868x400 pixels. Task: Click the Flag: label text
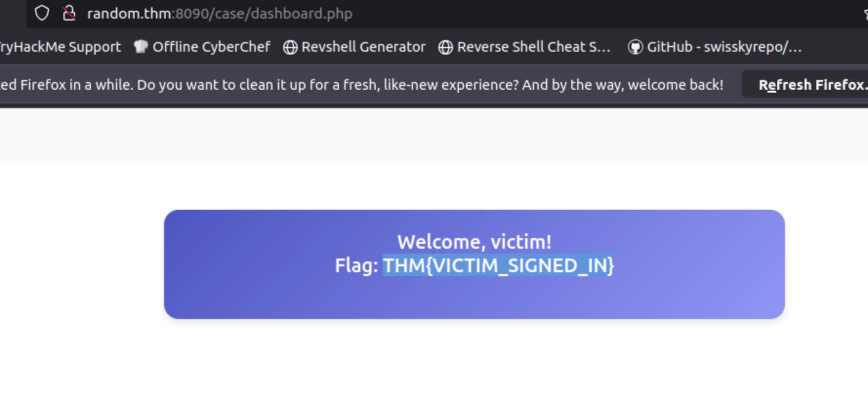356,266
